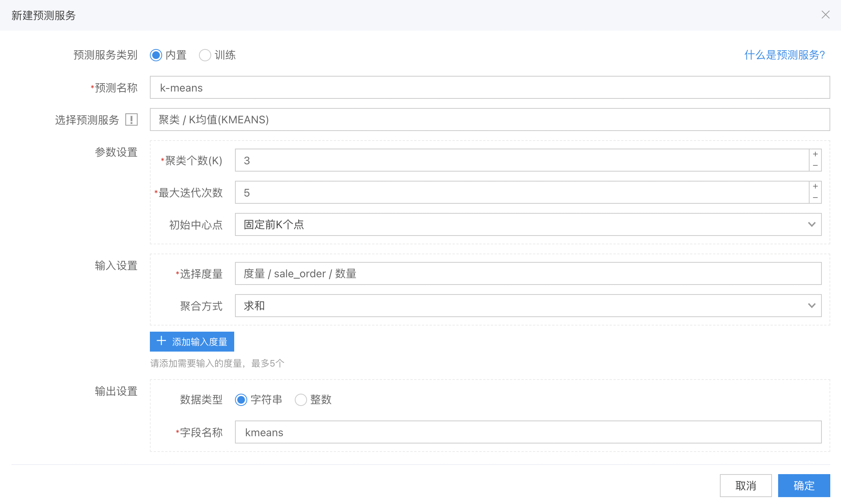Click the info icon beside 选择预测服务
This screenshot has height=504, width=841.
(131, 120)
